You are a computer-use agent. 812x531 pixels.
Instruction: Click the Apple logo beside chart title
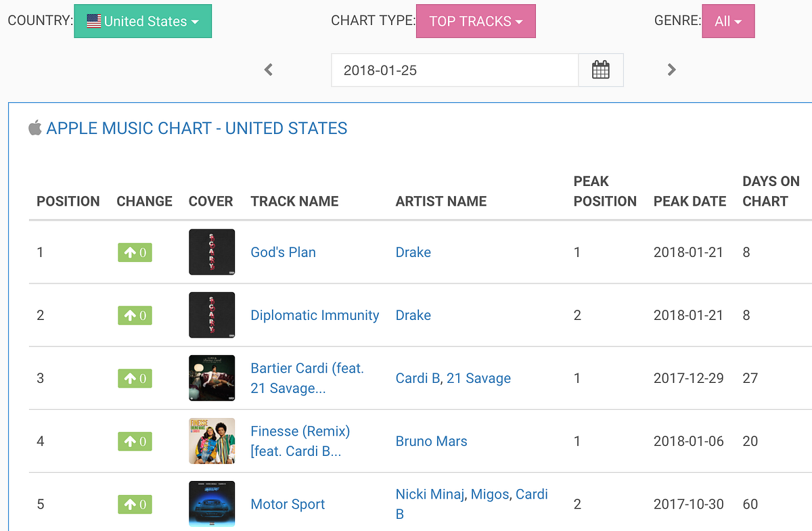(x=35, y=128)
